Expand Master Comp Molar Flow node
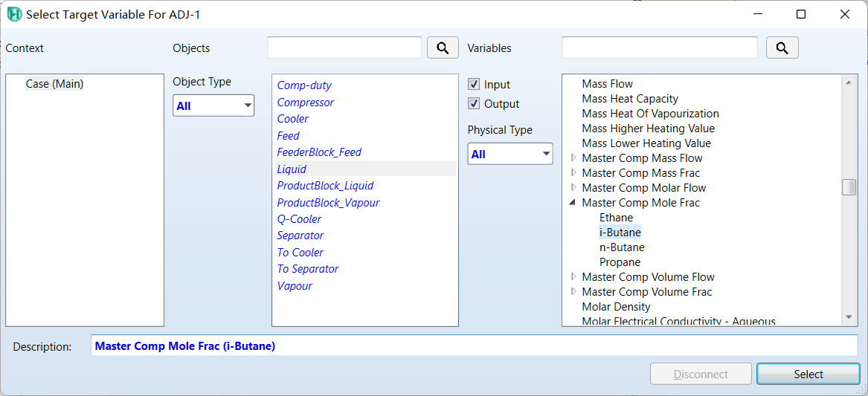 click(573, 187)
